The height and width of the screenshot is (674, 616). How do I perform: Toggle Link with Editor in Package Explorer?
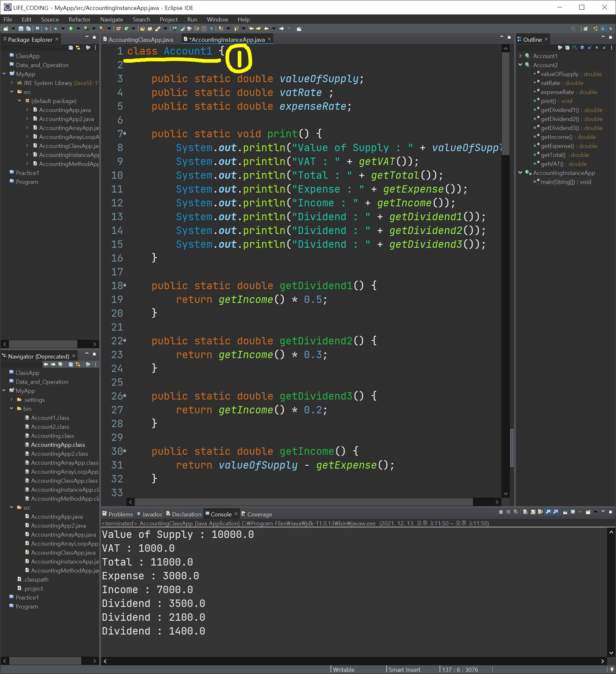pyautogui.click(x=78, y=48)
